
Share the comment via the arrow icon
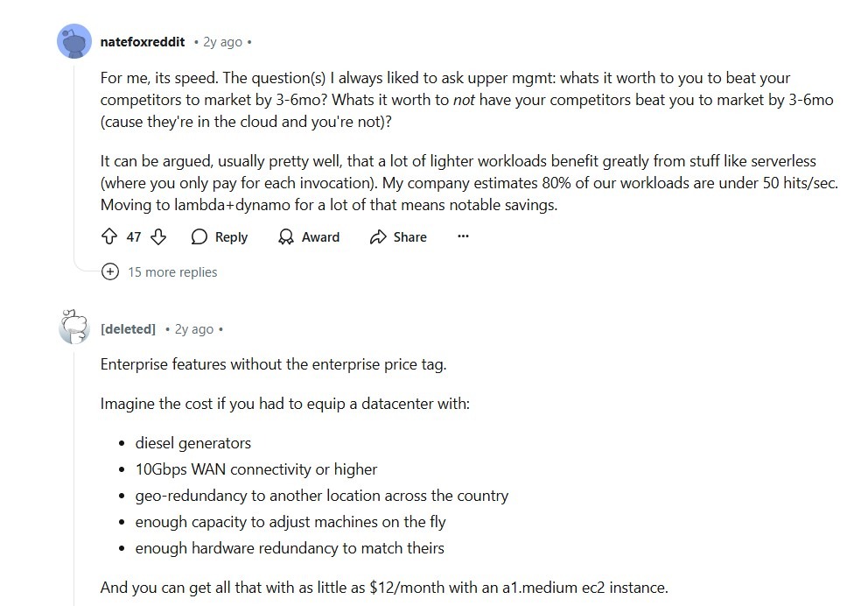(x=378, y=236)
